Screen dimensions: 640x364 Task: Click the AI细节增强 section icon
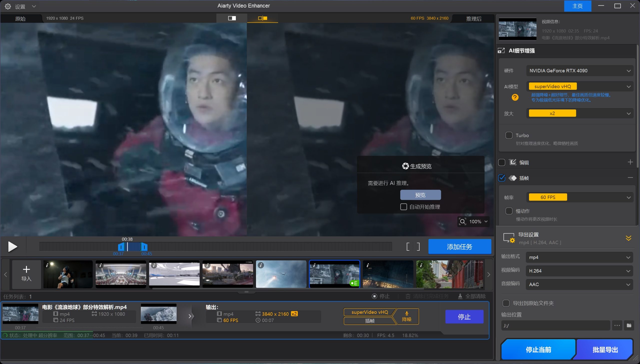click(501, 50)
